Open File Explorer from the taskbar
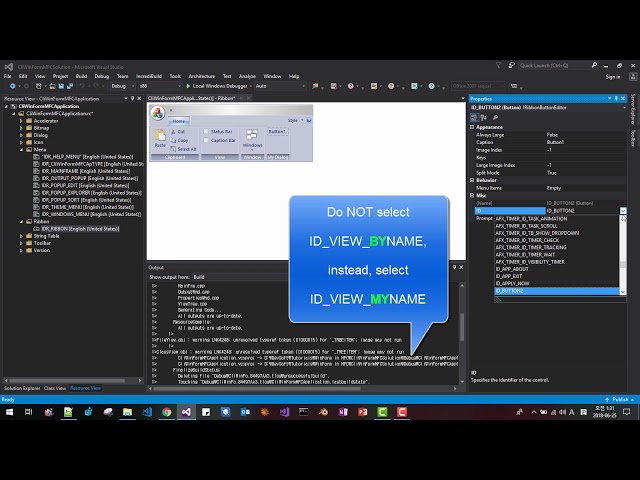640x480 pixels. tap(127, 412)
